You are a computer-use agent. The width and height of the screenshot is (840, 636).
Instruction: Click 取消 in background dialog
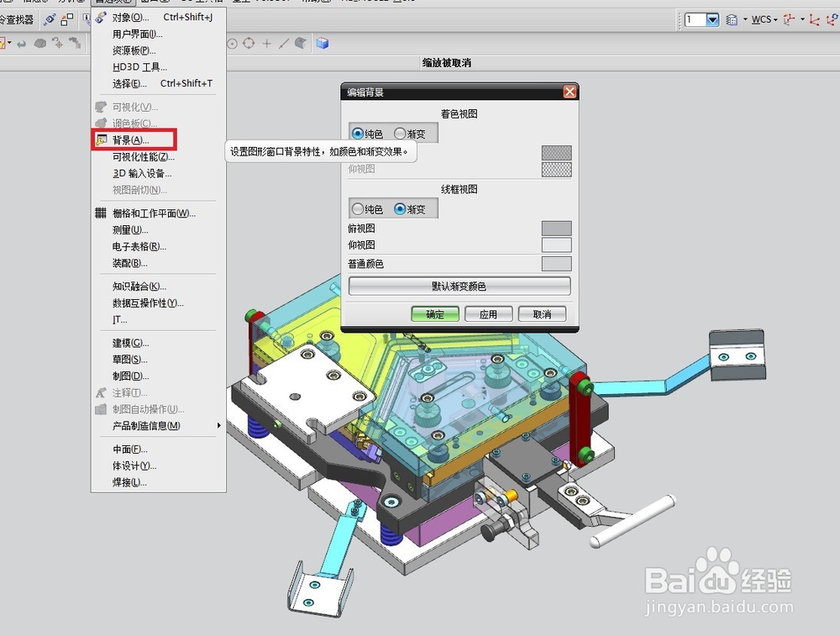pyautogui.click(x=542, y=314)
